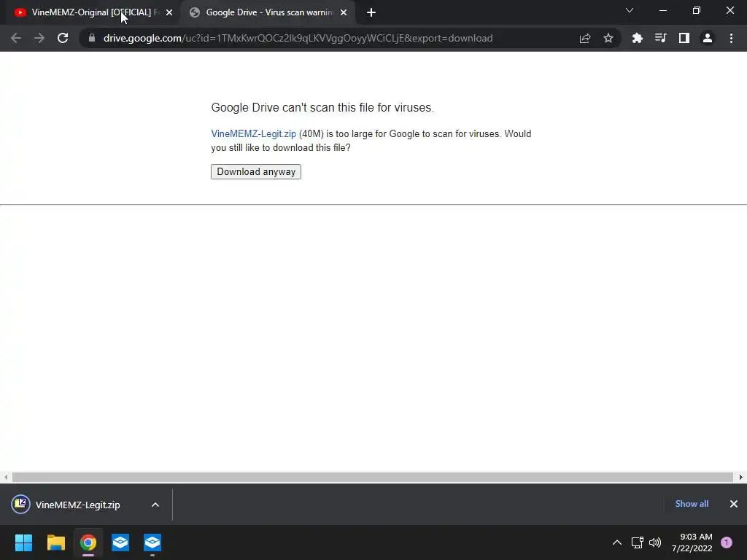The height and width of the screenshot is (560, 747).
Task: Open the clock and date panel
Action: pos(692,542)
